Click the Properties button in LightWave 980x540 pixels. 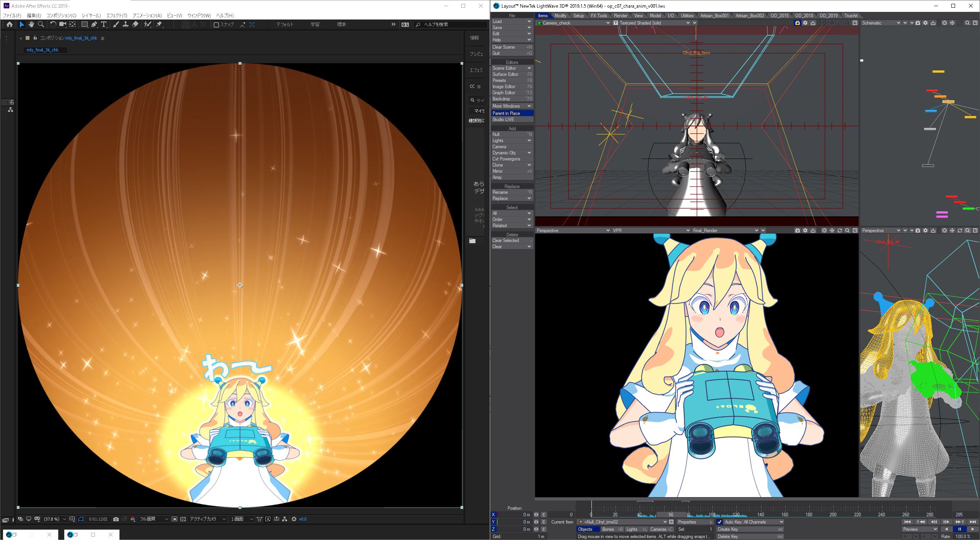click(x=695, y=522)
